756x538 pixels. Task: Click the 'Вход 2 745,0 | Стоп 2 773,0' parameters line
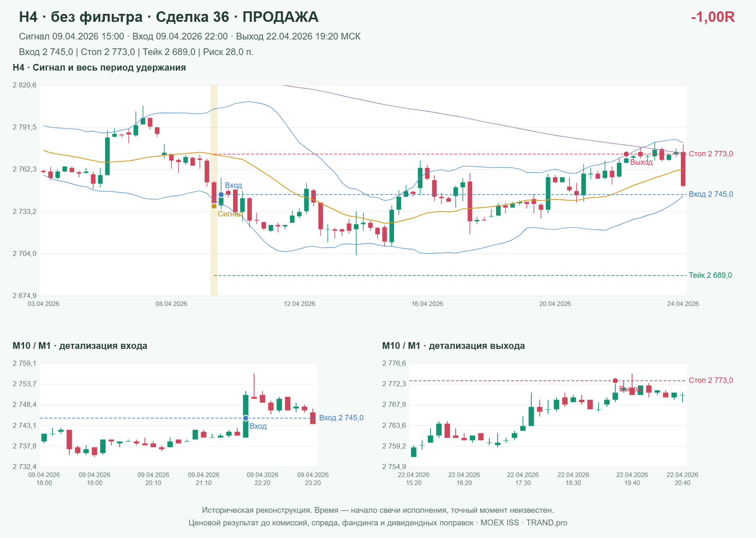pos(136,52)
